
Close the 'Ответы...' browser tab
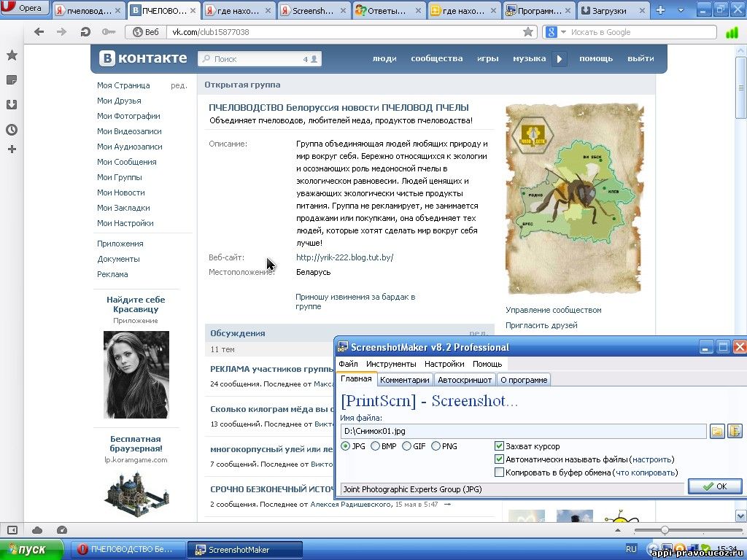pos(418,10)
